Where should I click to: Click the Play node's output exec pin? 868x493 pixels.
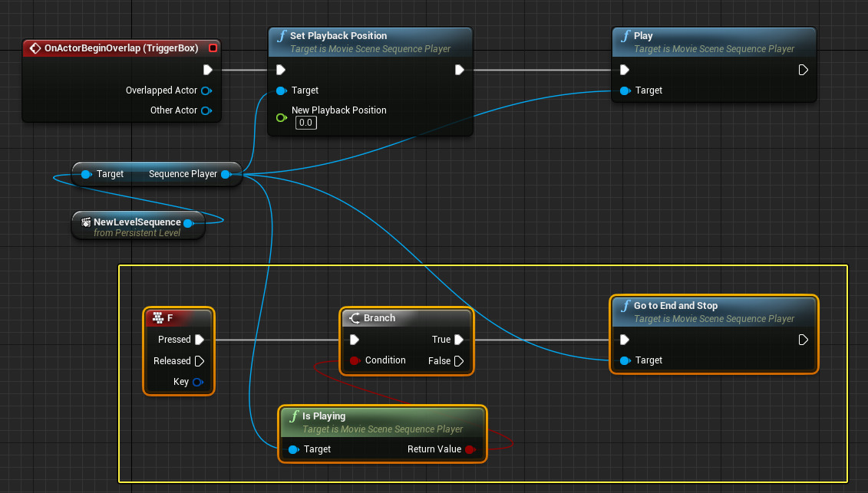[803, 70]
